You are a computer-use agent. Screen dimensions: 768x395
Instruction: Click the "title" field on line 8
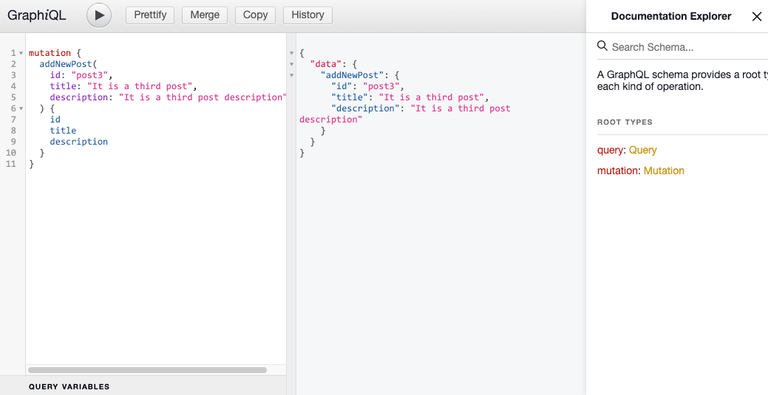point(63,130)
